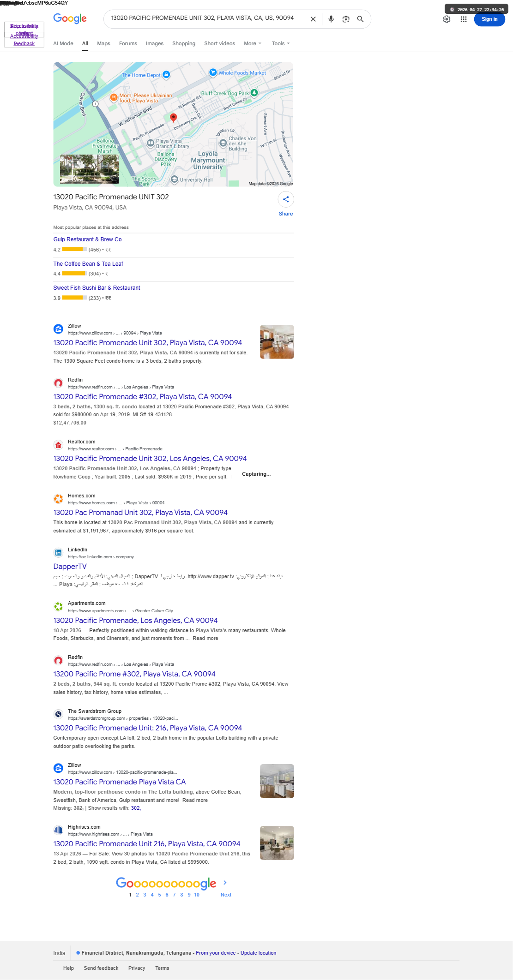Expand the More search filters dropdown
Screen dimensions: 519x980
pos(253,43)
